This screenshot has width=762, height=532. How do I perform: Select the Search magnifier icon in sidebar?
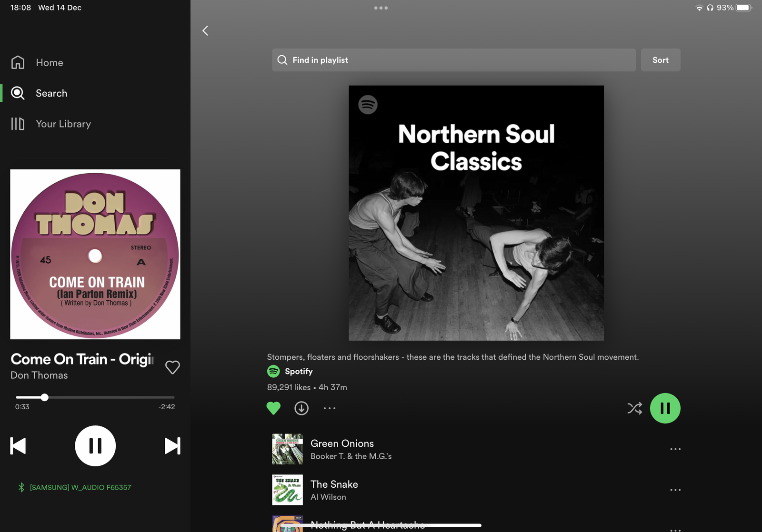click(18, 93)
